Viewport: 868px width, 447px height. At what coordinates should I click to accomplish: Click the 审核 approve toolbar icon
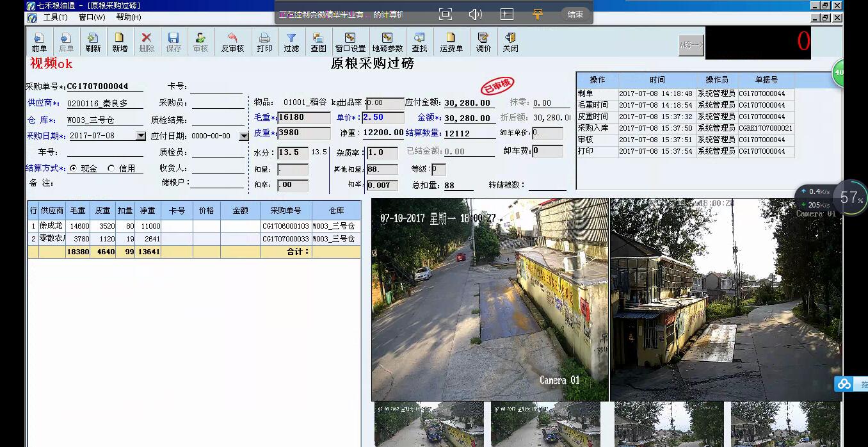pos(200,42)
